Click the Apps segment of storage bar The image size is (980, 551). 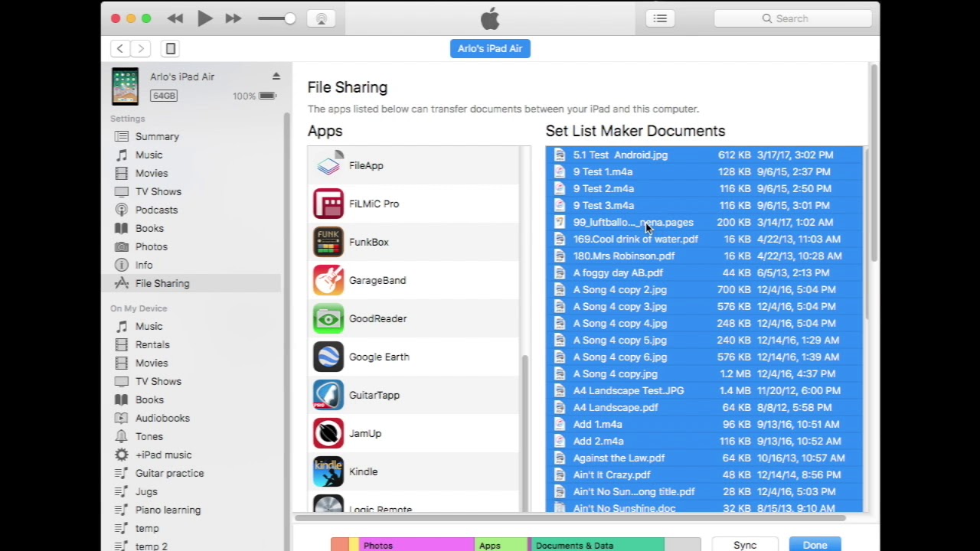pos(501,545)
